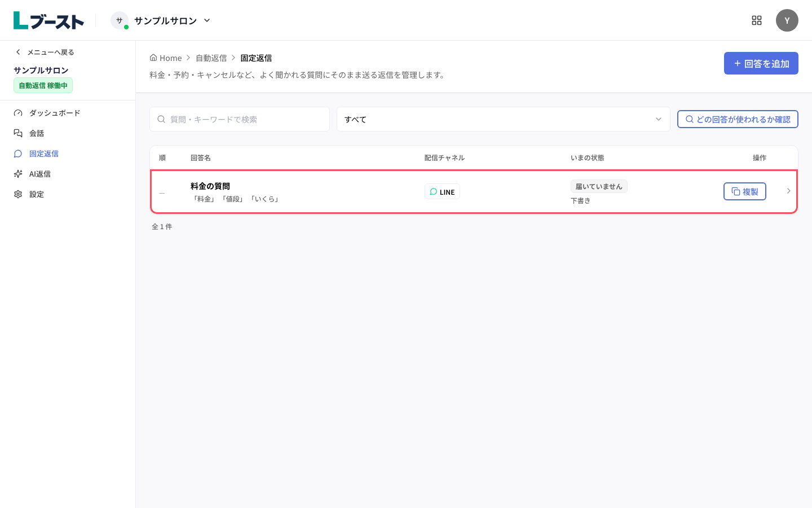Click the 操作 column header
This screenshot has width=812, height=508.
click(x=760, y=157)
